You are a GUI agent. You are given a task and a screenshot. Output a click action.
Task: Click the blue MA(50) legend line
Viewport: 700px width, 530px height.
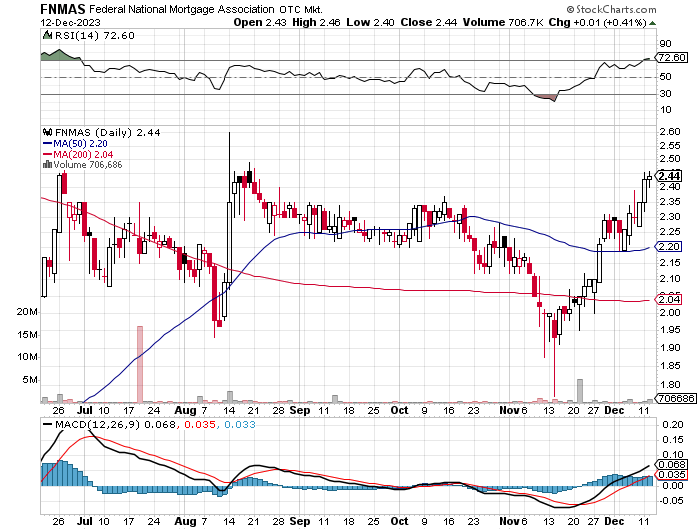point(47,144)
